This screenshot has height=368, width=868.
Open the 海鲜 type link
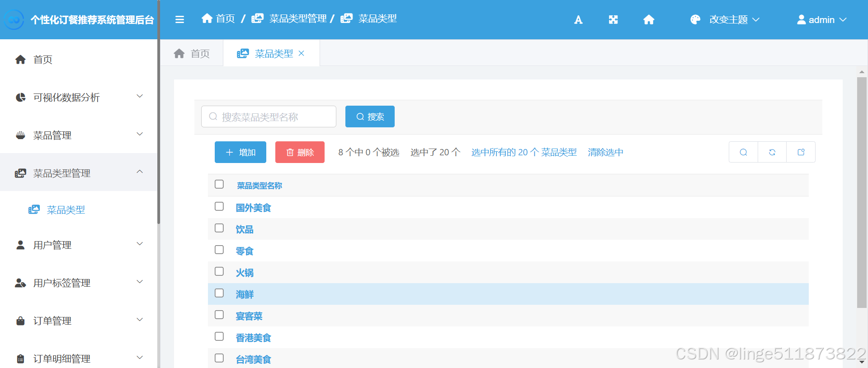click(245, 294)
